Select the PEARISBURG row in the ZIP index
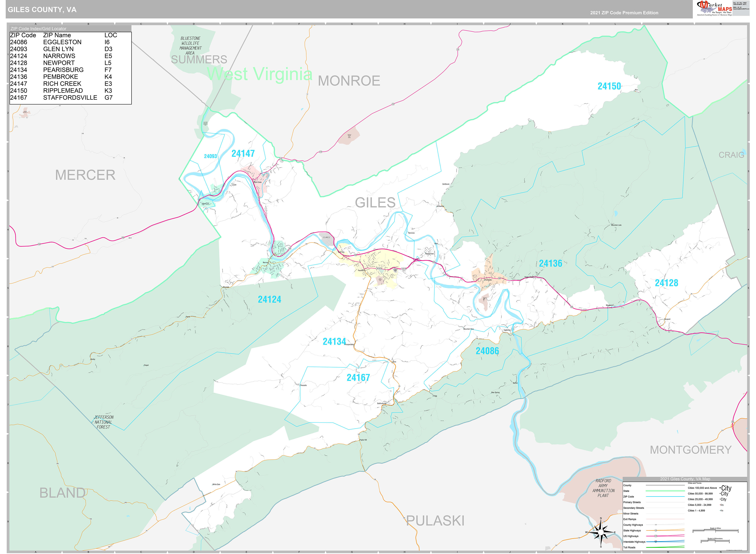756x554 pixels. (x=64, y=70)
